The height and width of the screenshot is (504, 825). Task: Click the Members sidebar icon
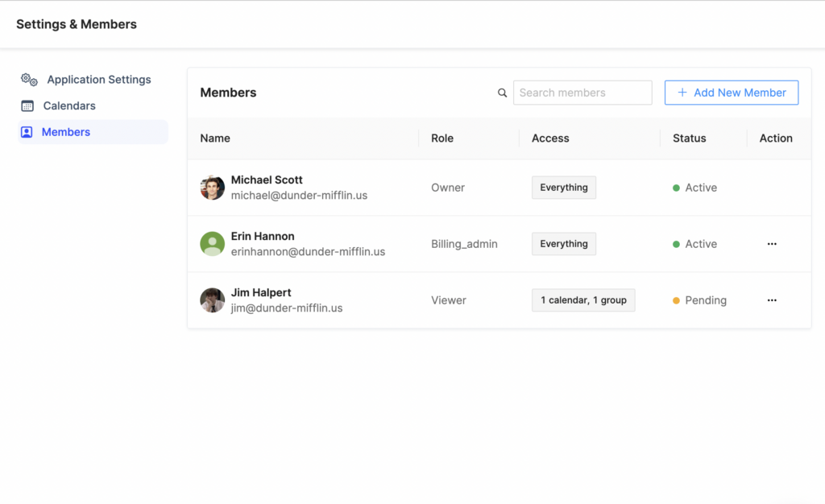tap(27, 132)
